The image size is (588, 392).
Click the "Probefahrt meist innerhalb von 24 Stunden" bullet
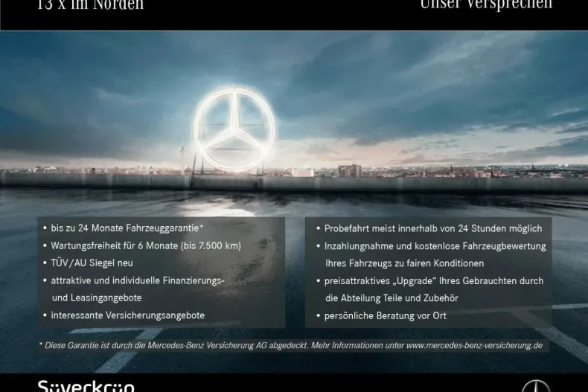pyautogui.click(x=432, y=228)
